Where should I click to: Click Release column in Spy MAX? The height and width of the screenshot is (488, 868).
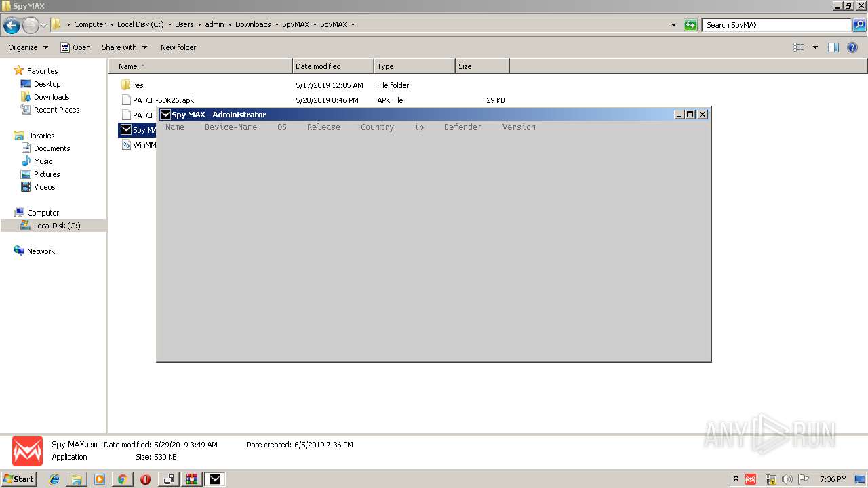(x=323, y=127)
